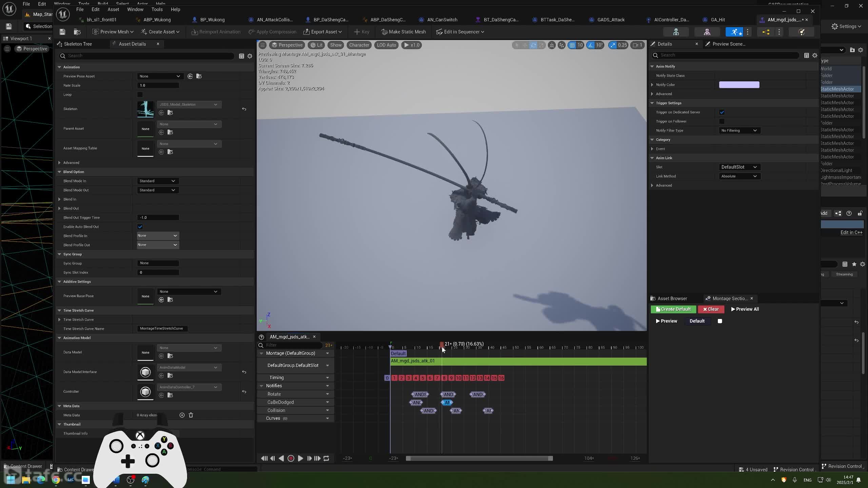Play the animation forward
Viewport: 868px width, 488px height.
[300, 458]
